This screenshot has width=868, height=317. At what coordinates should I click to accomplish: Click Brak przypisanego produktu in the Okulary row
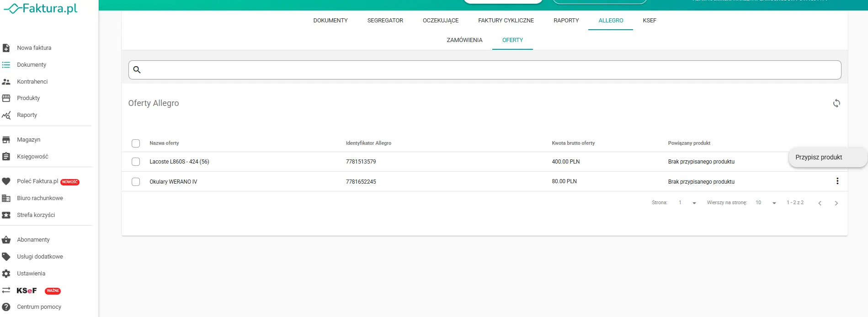[x=701, y=182]
